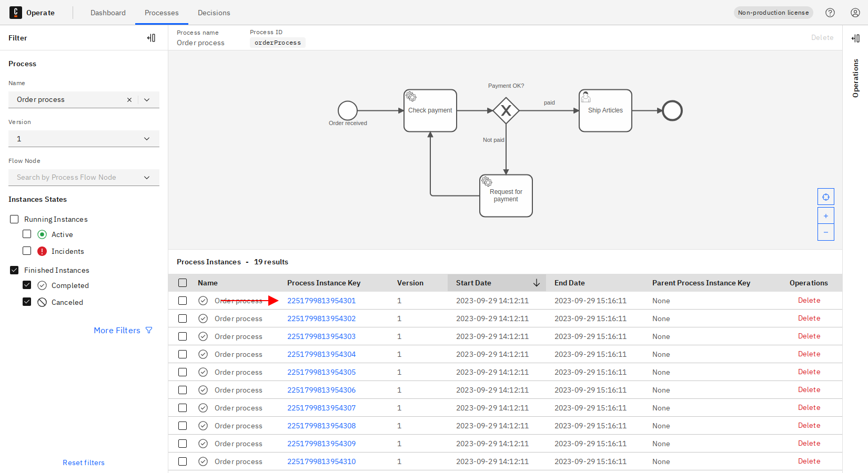
Task: Enable the Running Instances checkbox
Action: click(14, 219)
